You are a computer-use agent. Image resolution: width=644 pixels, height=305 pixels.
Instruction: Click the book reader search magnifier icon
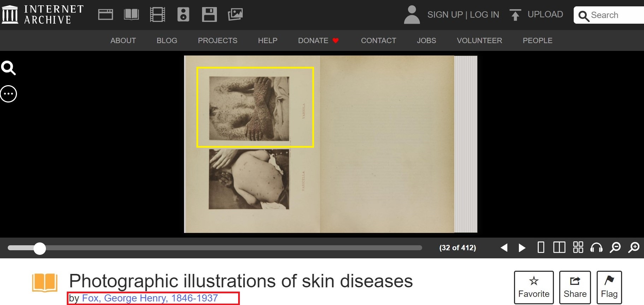[x=8, y=68]
